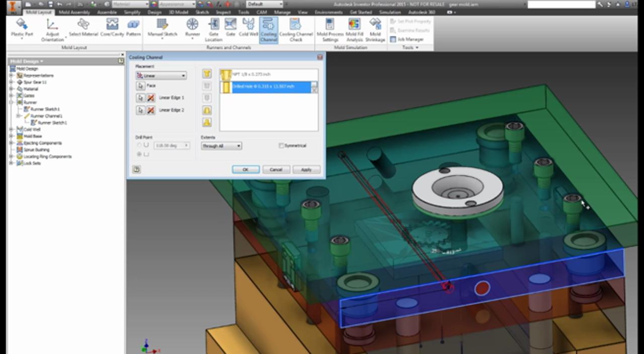Click the search field in title bar

click(x=561, y=4)
